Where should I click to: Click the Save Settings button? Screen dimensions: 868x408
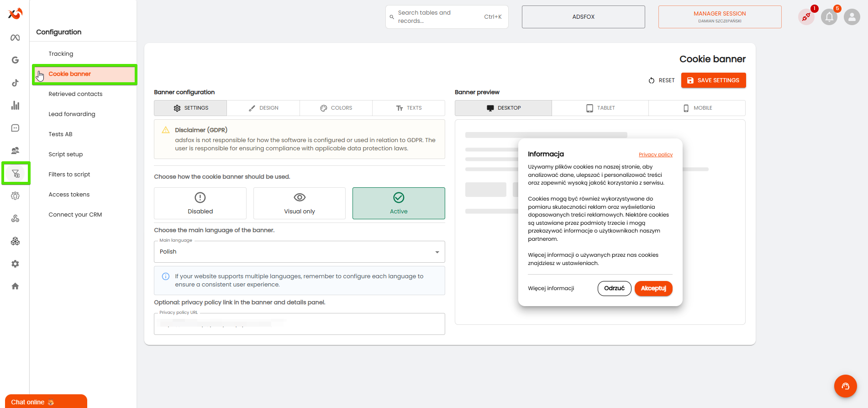(x=714, y=80)
